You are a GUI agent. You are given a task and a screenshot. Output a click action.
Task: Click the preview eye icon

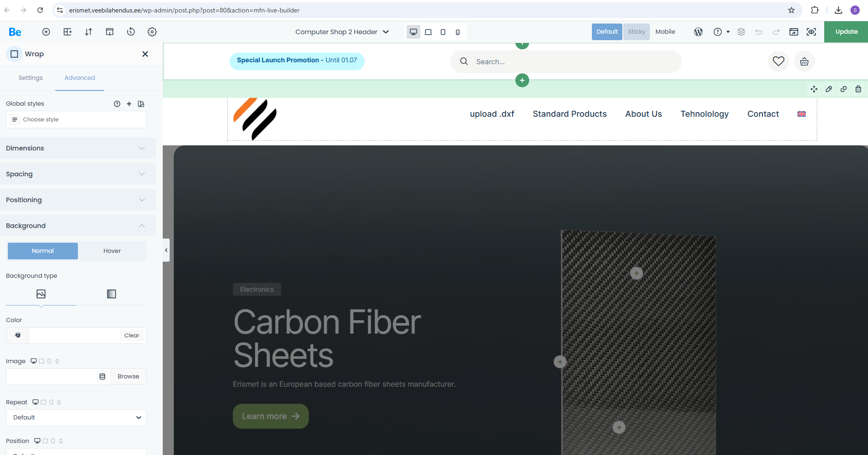pyautogui.click(x=811, y=32)
